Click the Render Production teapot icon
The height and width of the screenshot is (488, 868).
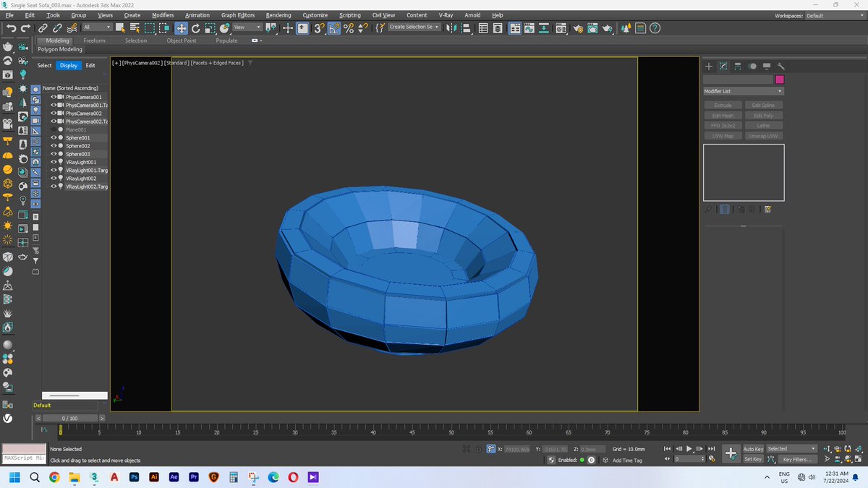[608, 28]
